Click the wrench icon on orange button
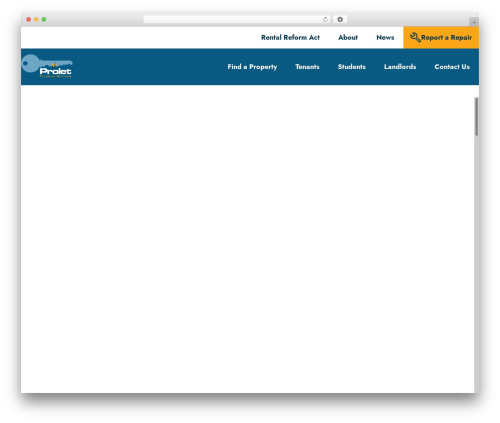The image size is (500, 423). point(415,37)
